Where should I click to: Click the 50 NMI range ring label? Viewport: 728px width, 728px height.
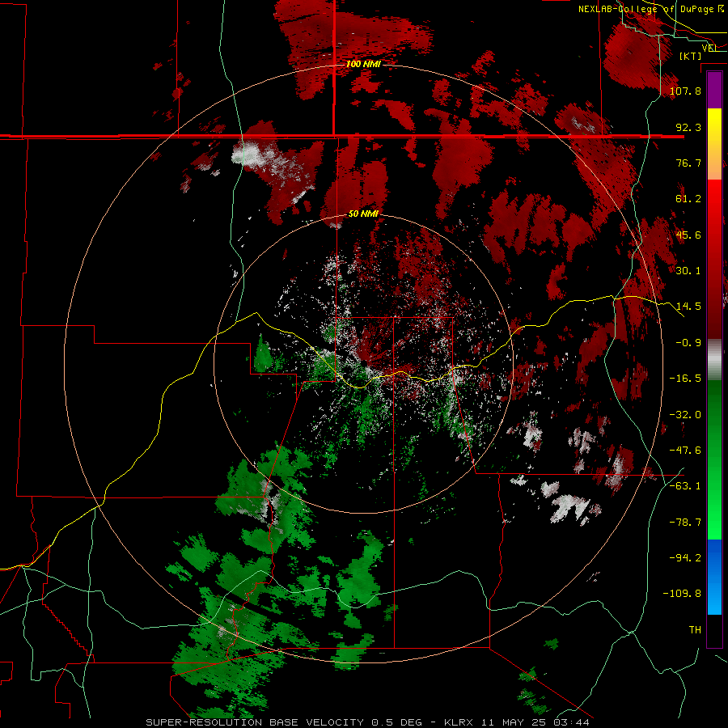pos(363,214)
